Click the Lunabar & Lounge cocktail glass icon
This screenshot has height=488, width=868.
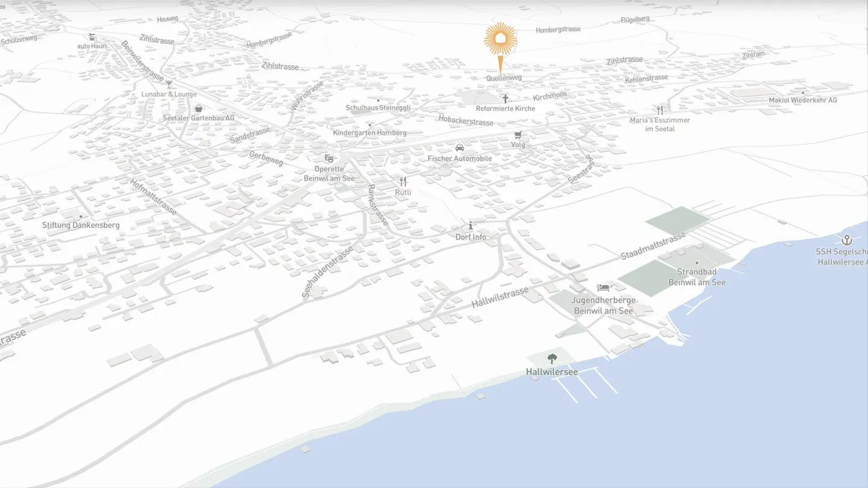[169, 84]
